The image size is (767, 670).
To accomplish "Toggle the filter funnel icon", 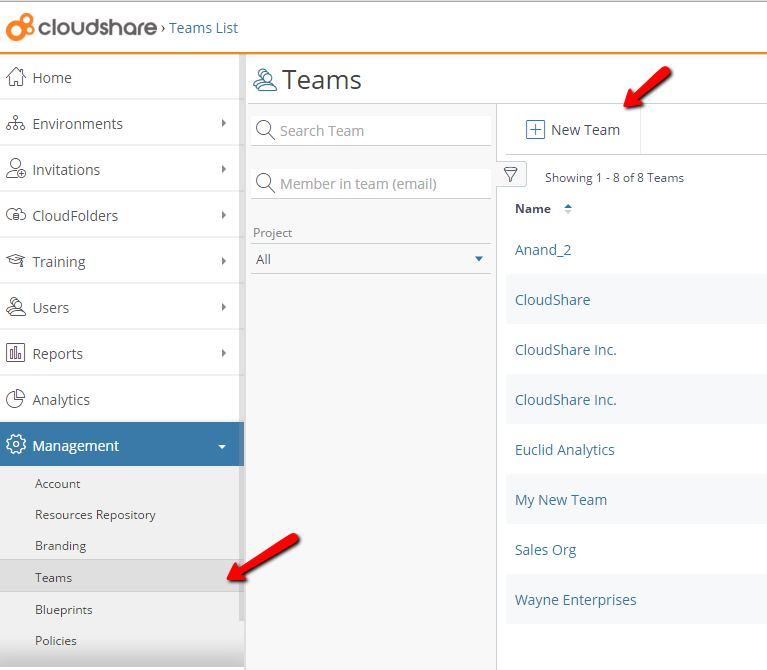I will pos(511,174).
